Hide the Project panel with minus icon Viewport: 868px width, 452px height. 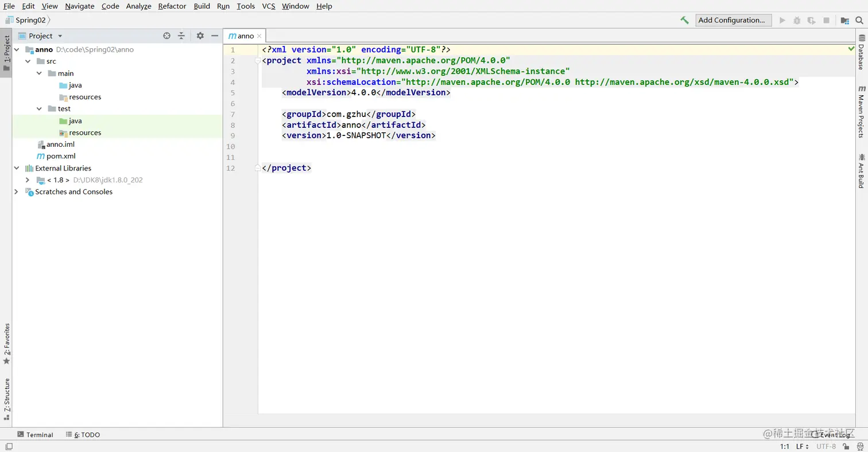pyautogui.click(x=215, y=36)
